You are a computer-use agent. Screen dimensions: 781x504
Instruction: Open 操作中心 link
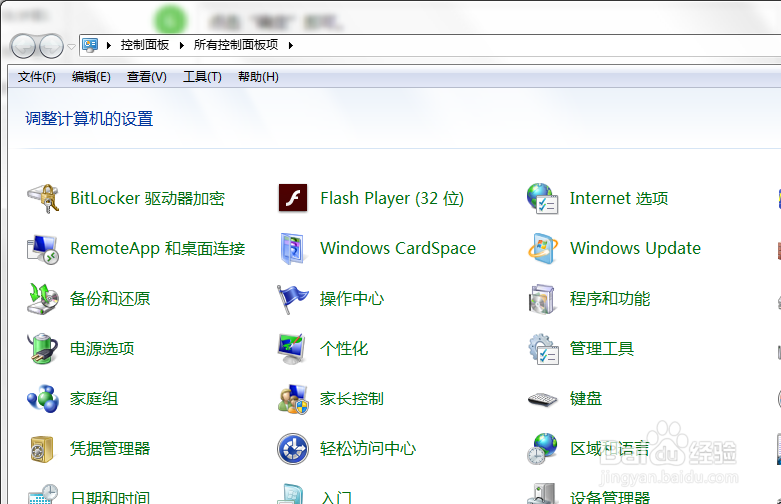click(352, 298)
